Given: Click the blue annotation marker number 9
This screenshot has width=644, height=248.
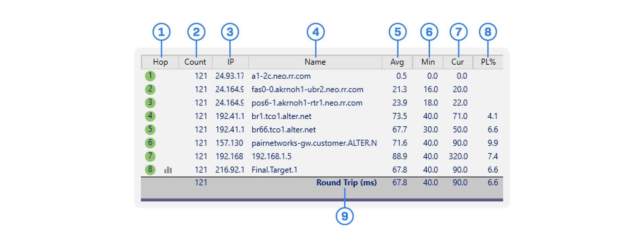Looking at the screenshot, I should pos(344,216).
